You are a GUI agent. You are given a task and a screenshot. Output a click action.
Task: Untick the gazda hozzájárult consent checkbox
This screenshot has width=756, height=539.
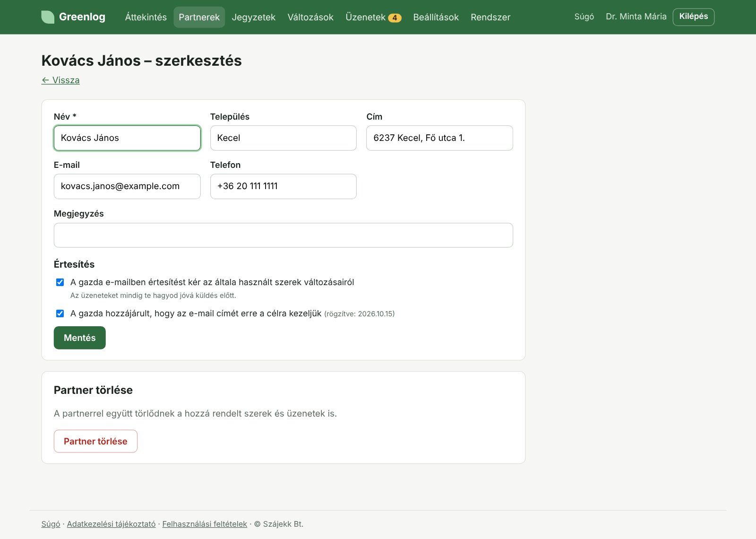[60, 313]
